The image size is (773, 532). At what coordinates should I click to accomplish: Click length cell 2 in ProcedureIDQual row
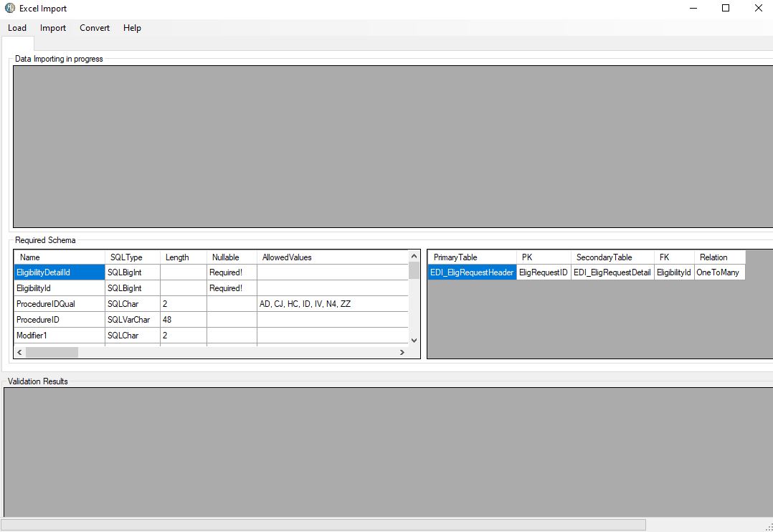[x=184, y=304]
